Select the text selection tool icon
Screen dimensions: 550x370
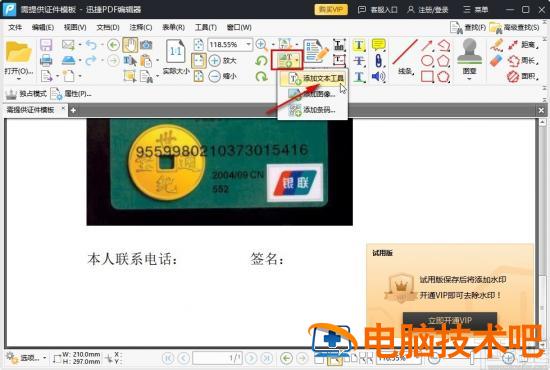click(x=130, y=61)
